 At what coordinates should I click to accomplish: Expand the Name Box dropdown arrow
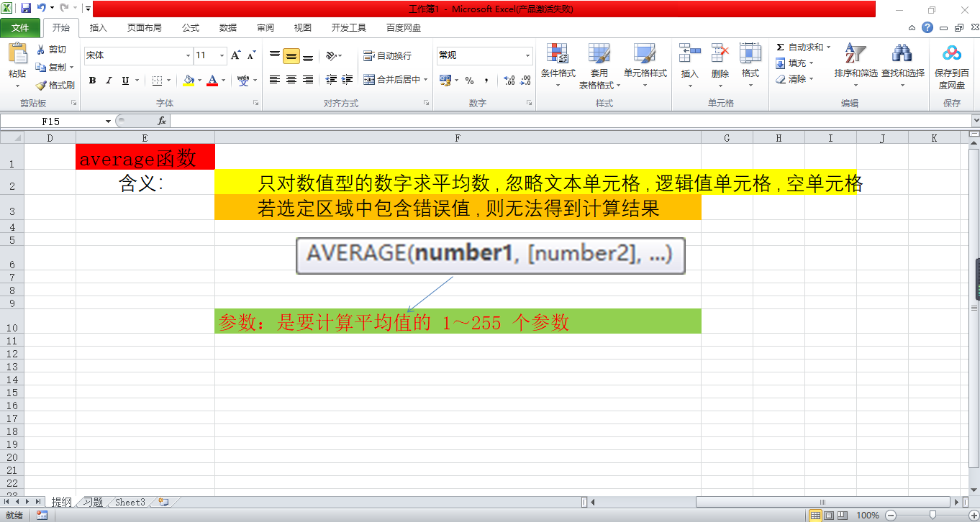click(x=108, y=121)
